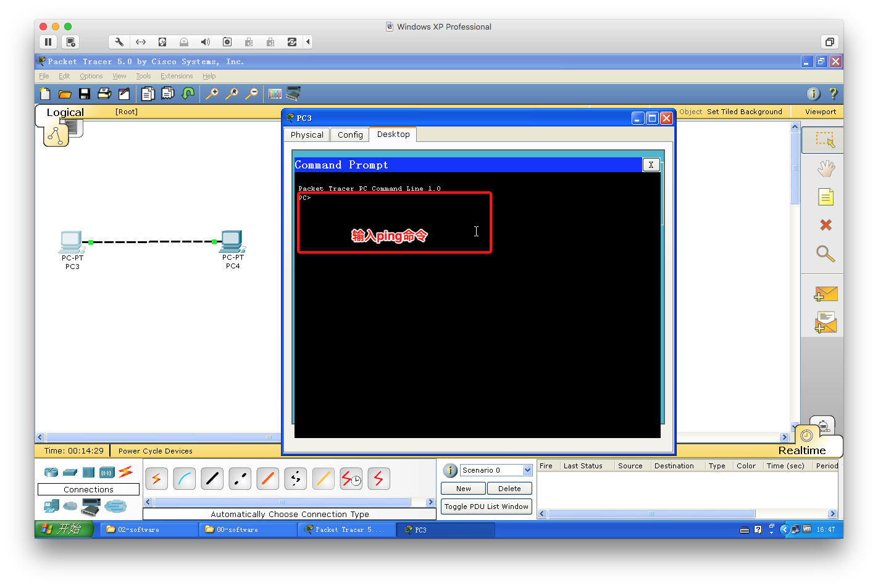The width and height of the screenshot is (878, 588).
Task: Click Power Cycle Devices
Action: tap(156, 451)
